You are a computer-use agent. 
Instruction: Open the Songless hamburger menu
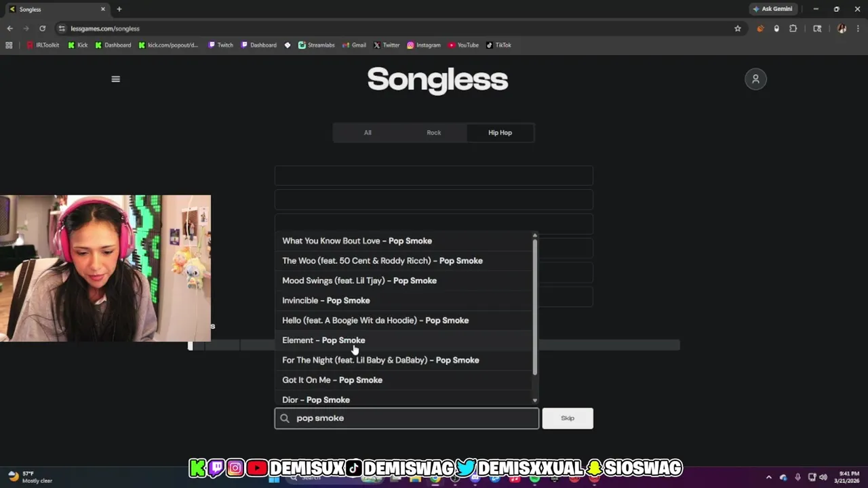click(x=115, y=79)
